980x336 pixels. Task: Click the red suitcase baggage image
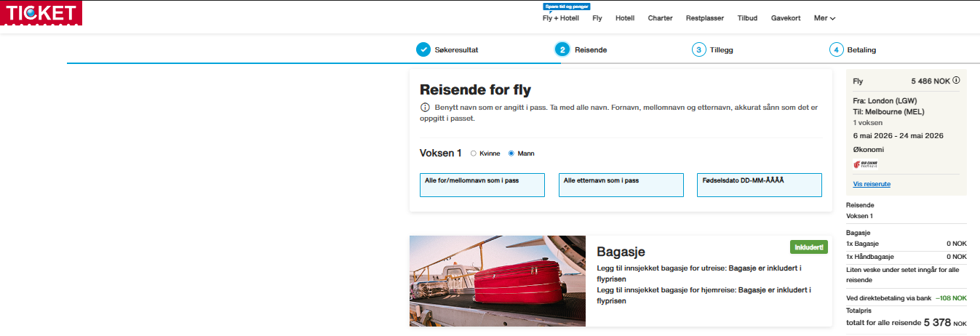point(498,281)
